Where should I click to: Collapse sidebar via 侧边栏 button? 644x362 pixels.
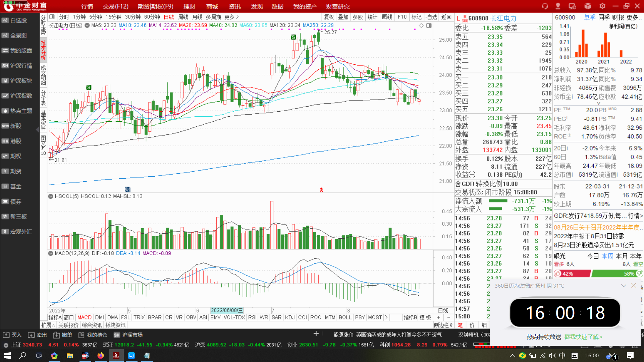[443, 325]
